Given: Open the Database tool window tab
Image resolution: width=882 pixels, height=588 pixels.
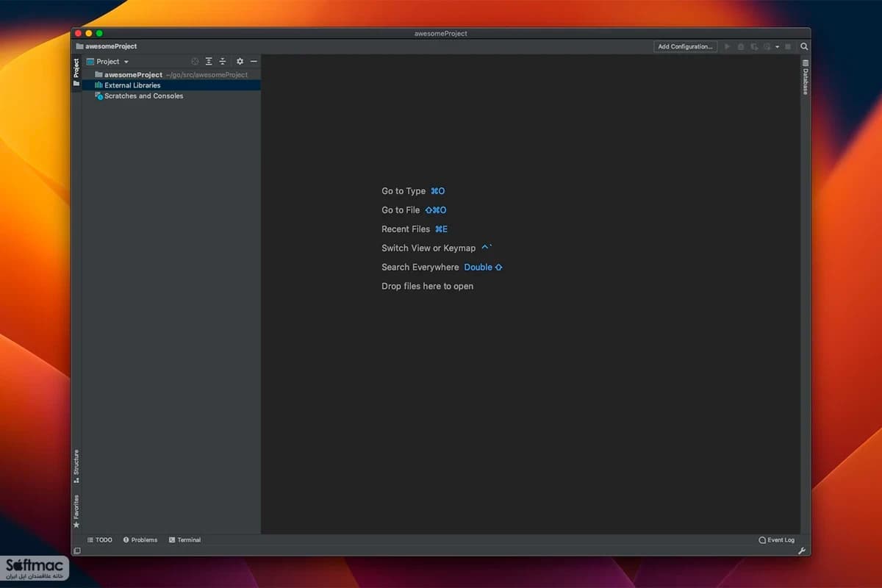Looking at the screenshot, I should click(x=806, y=77).
